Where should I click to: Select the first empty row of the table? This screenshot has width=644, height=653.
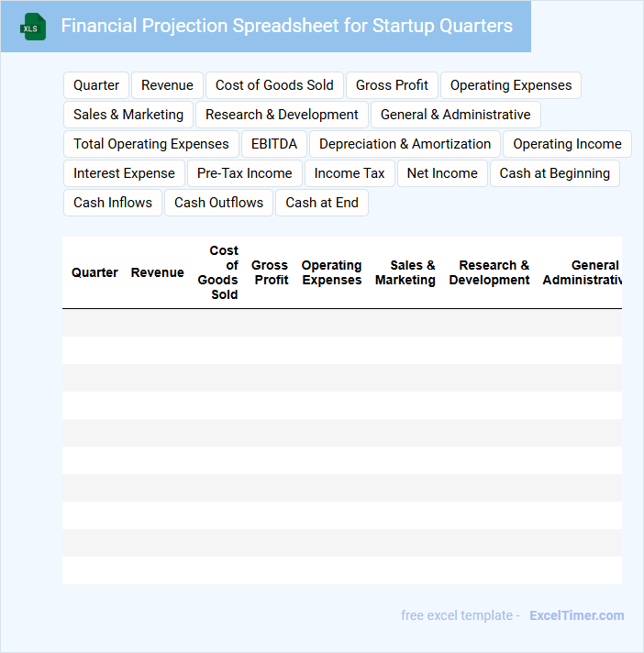[x=341, y=323]
